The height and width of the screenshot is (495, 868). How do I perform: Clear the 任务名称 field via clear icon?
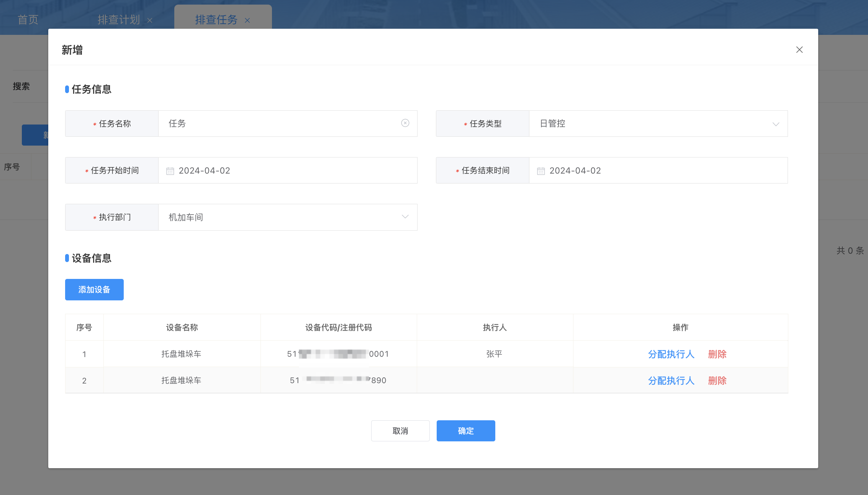tap(405, 123)
